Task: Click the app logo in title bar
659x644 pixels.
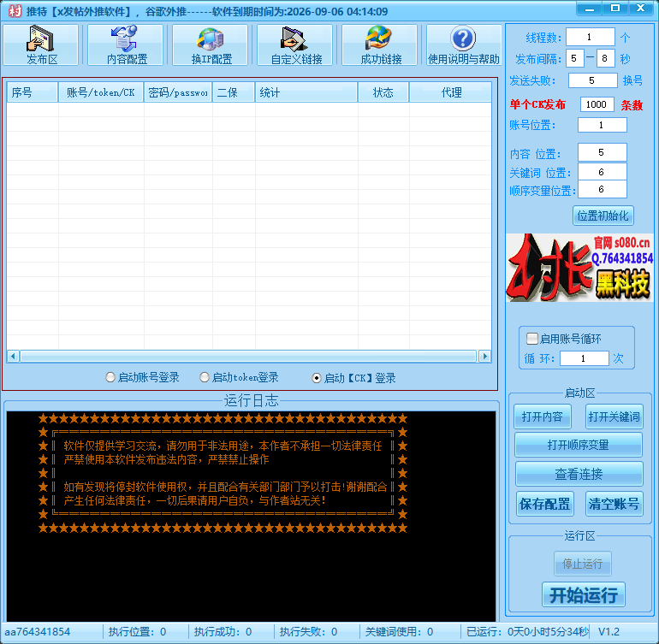Action: (15, 11)
